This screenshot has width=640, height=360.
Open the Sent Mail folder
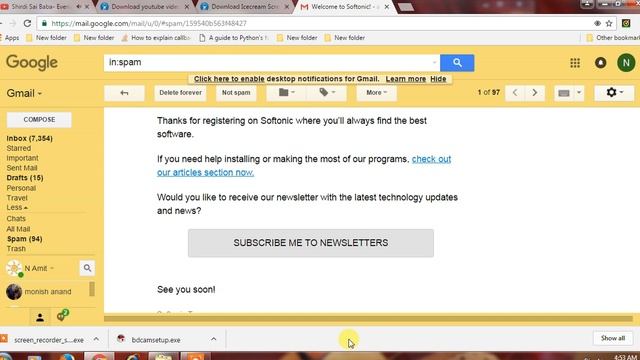point(22,168)
